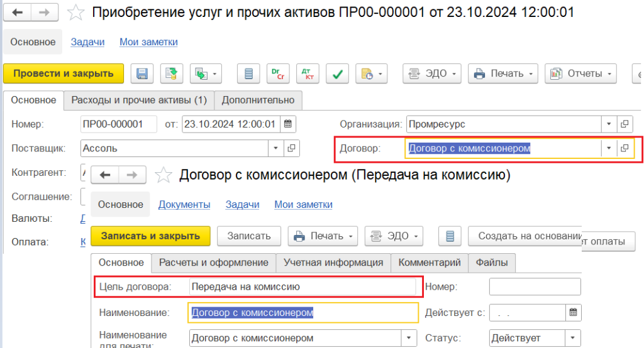
Task: Click the post document icon with green arrow
Action: point(171,73)
